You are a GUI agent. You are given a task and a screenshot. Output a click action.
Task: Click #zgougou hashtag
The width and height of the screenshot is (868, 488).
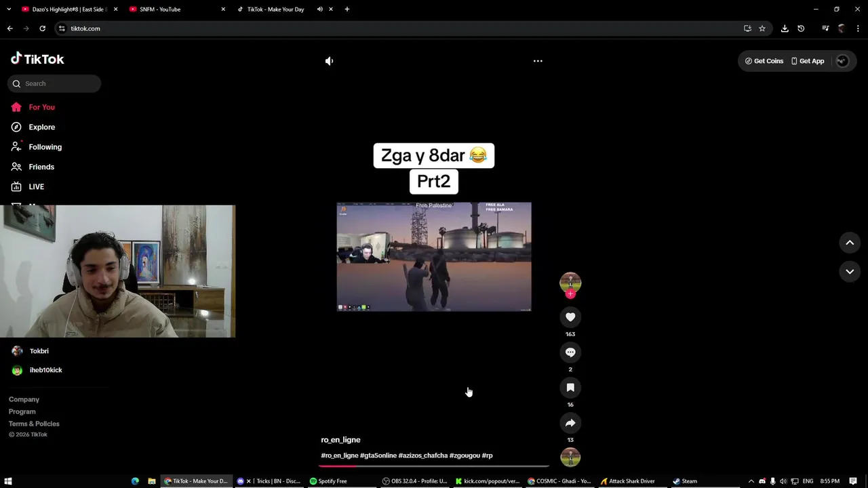pos(465,455)
